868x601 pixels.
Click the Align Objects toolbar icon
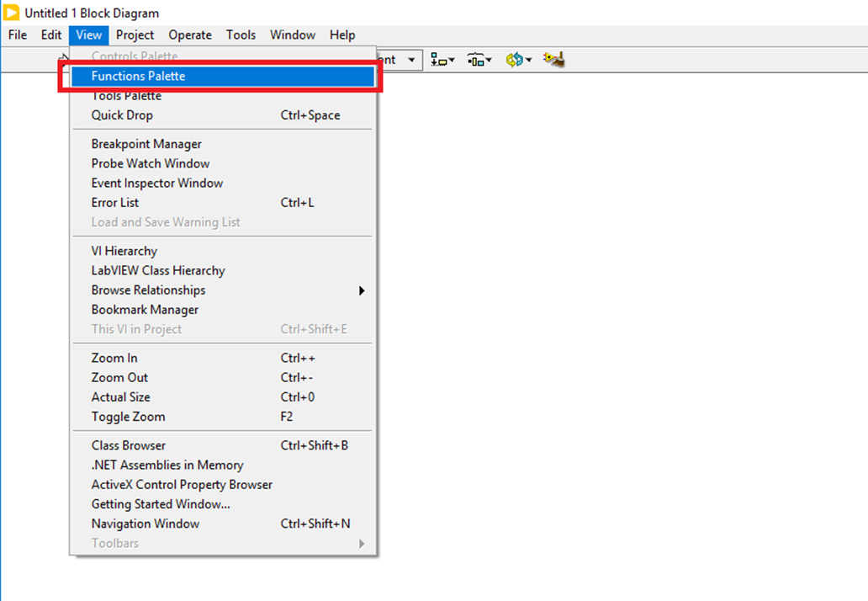(442, 60)
